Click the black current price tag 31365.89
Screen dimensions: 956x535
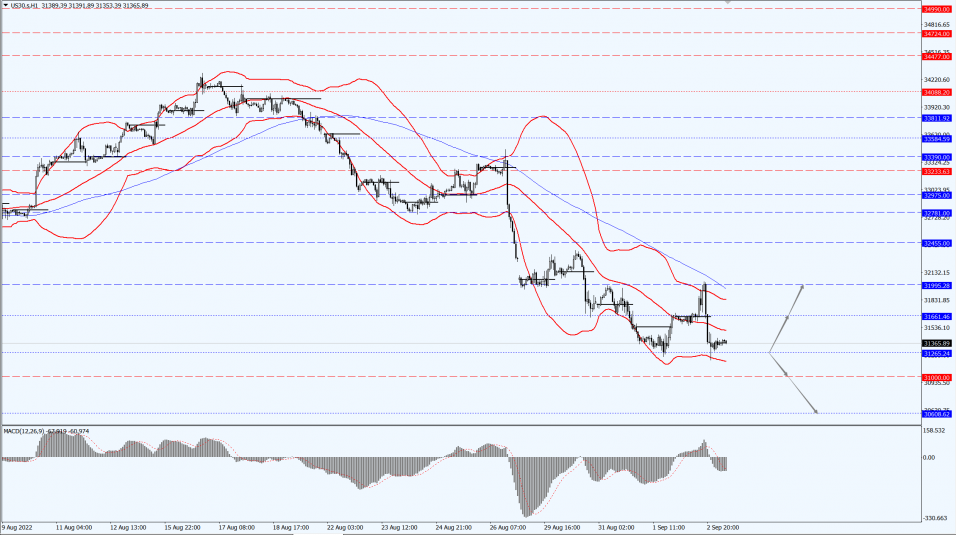tap(936, 343)
